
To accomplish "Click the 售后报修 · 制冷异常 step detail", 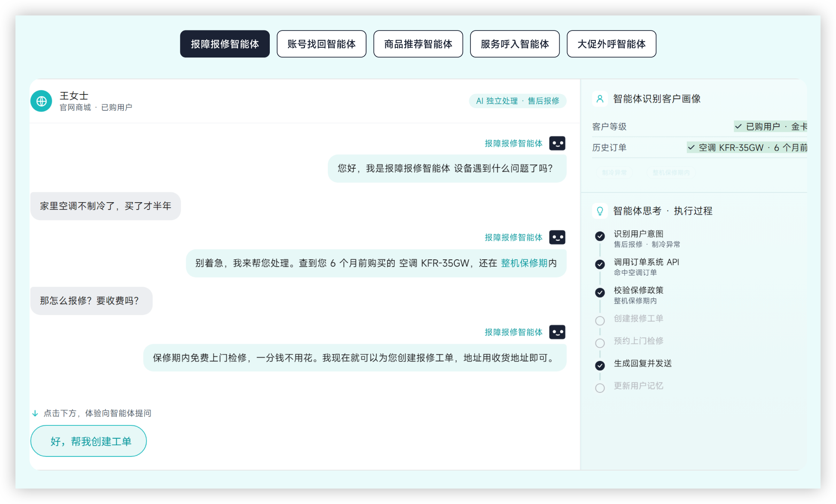I will click(647, 244).
